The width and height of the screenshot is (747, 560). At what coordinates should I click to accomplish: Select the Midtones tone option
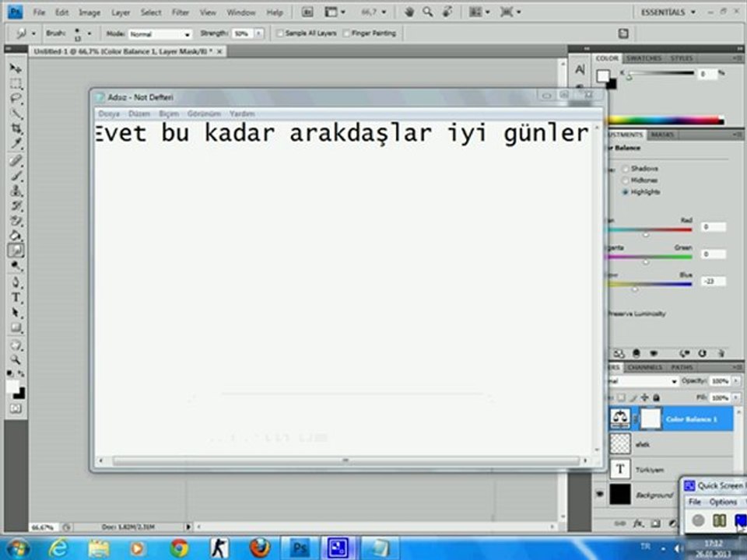[625, 180]
